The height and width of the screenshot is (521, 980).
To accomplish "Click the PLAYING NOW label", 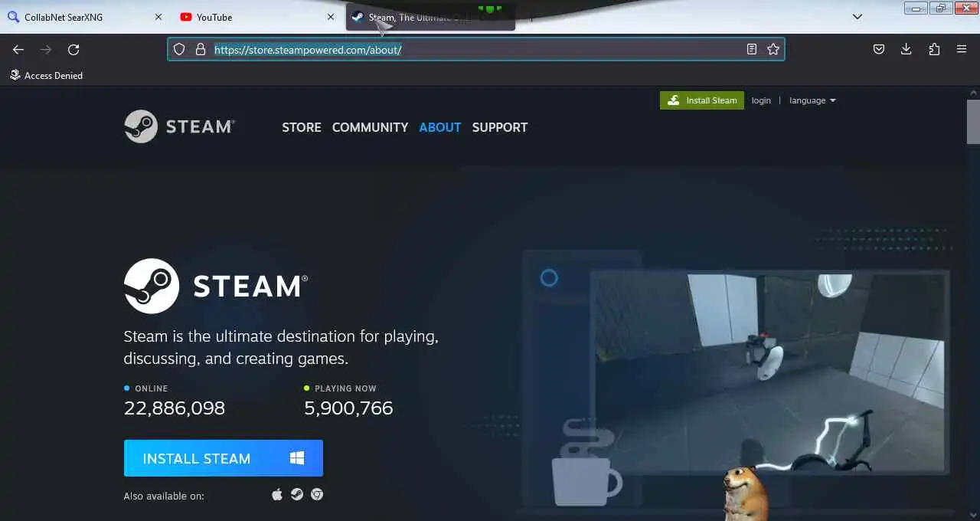I will coord(345,388).
